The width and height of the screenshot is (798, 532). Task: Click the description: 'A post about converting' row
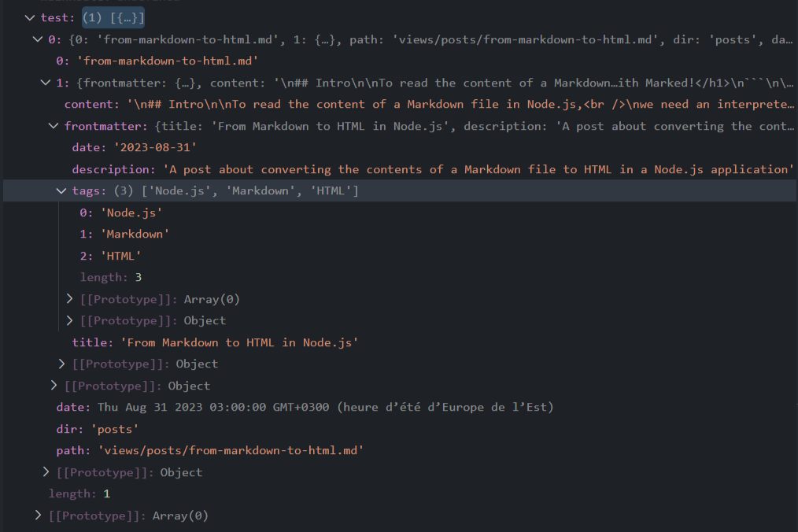(433, 169)
